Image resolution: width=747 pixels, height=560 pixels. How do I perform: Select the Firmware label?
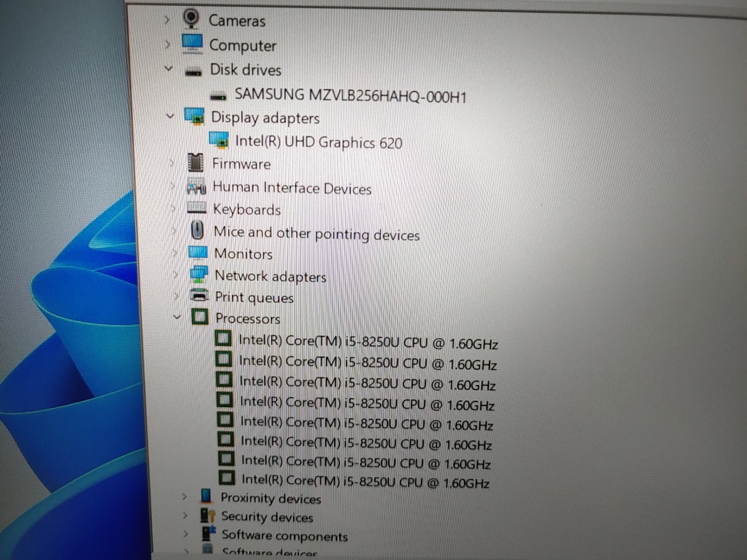241,164
